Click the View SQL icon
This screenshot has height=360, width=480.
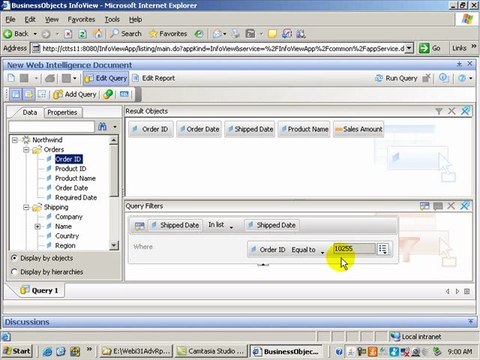click(x=124, y=94)
